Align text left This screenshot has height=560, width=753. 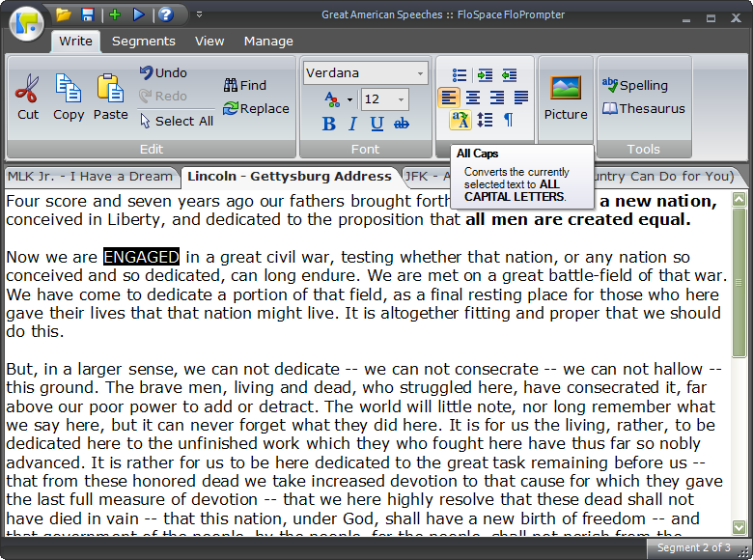tap(449, 98)
